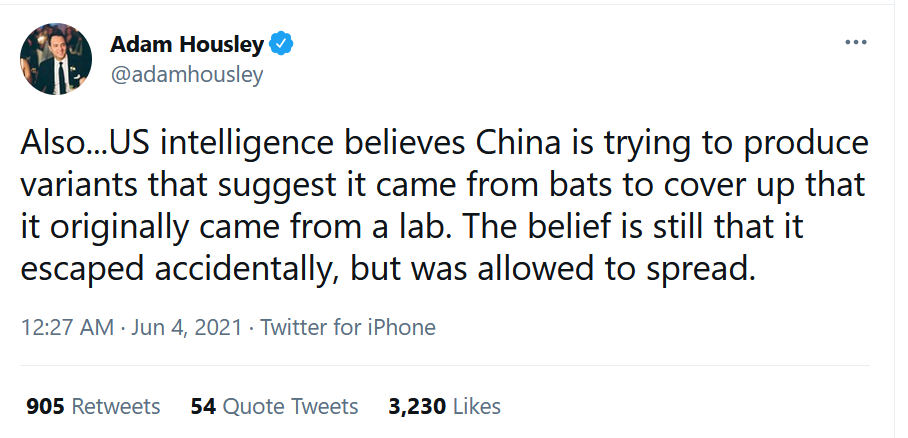Screen dimensions: 908x438
Task: View the Retweets list via its label
Action: [x=116, y=406]
